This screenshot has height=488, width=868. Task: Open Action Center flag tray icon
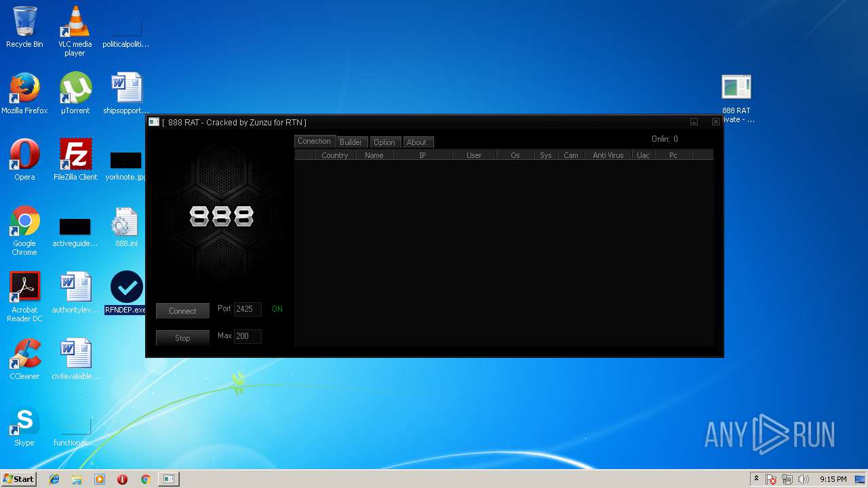pyautogui.click(x=771, y=479)
